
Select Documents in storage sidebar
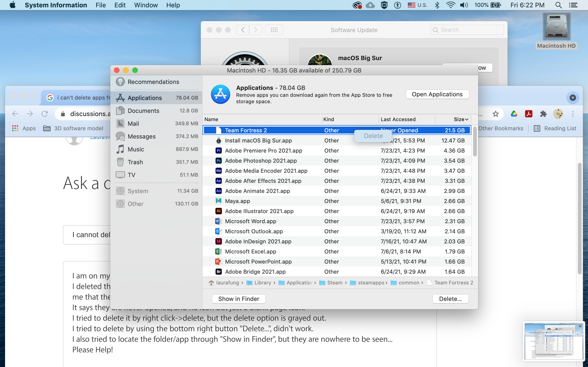pos(143,111)
